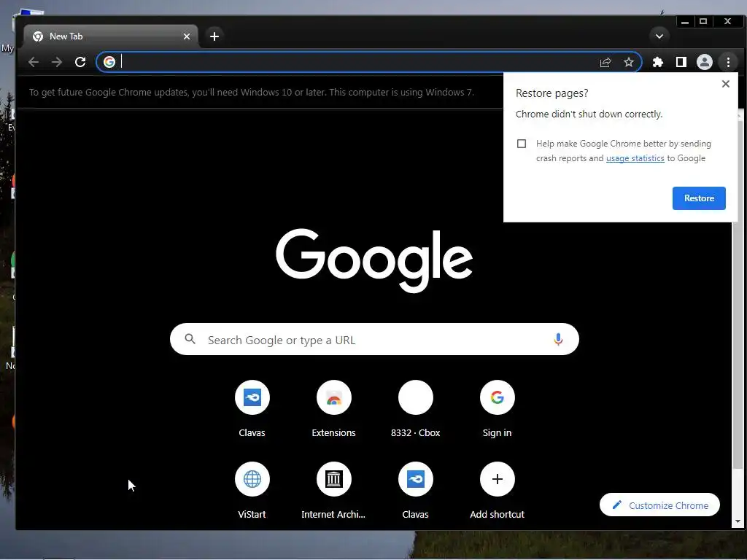Open the Sign in shortcut
This screenshot has width=747, height=560.
pyautogui.click(x=498, y=408)
